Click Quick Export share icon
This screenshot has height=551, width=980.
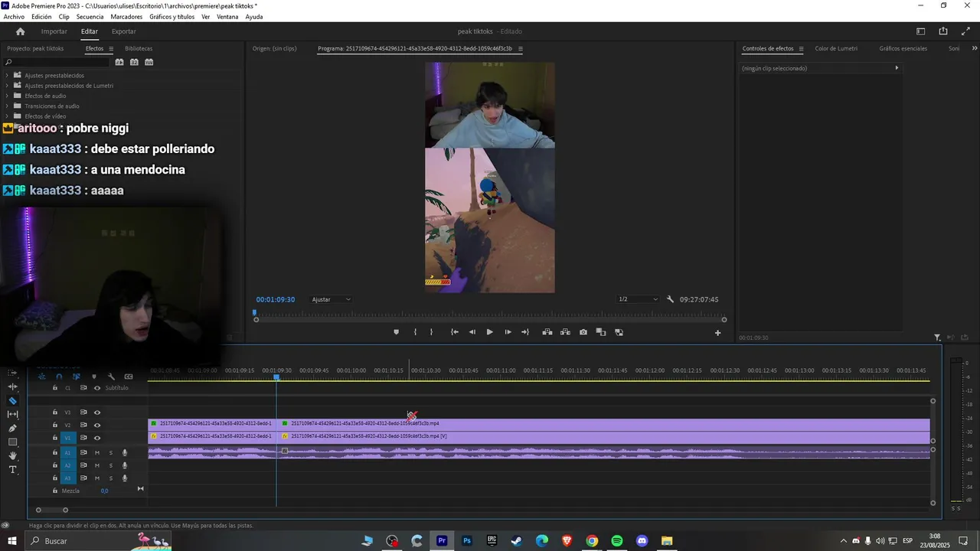point(943,31)
